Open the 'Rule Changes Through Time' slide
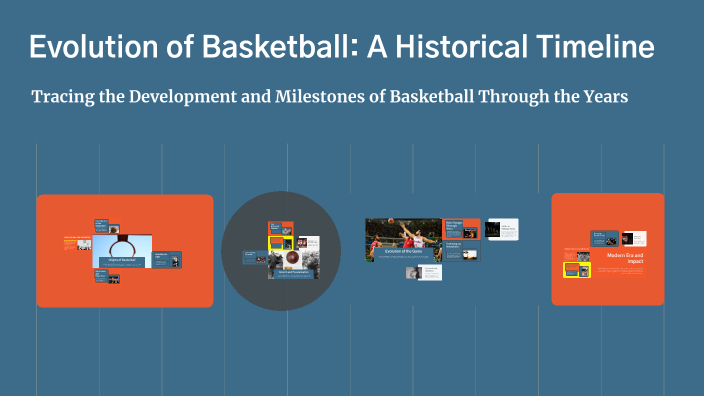Screen dimensions: 704x396 click(461, 229)
